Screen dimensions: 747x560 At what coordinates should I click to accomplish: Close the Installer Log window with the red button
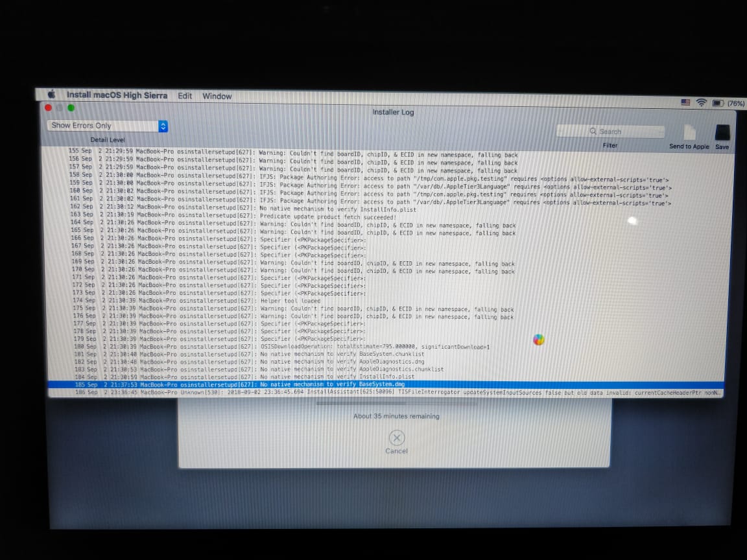pyautogui.click(x=48, y=108)
